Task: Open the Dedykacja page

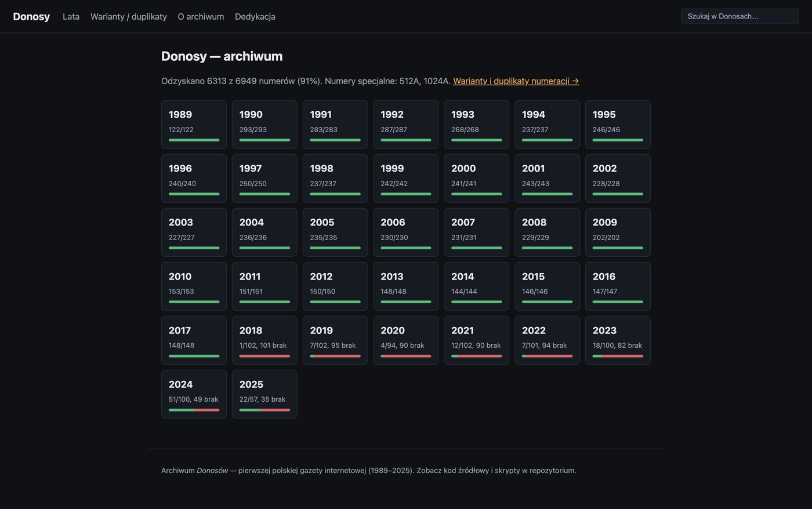Action: pyautogui.click(x=255, y=16)
